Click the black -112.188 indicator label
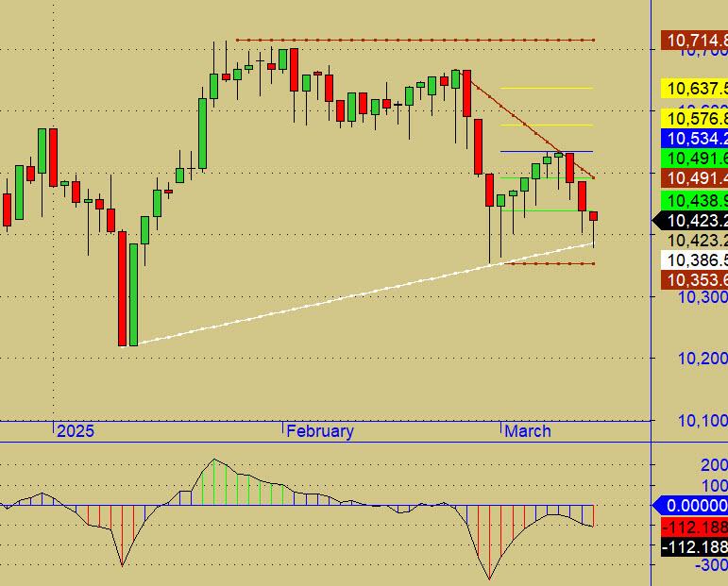This screenshot has height=586, width=728. point(695,547)
